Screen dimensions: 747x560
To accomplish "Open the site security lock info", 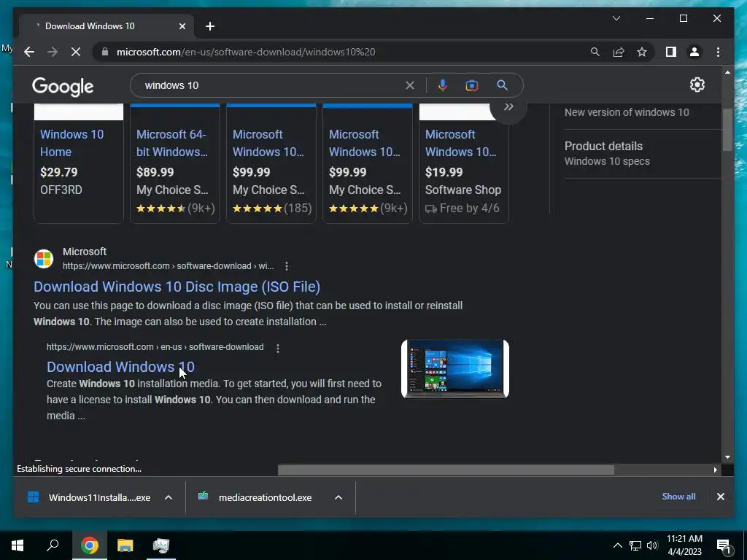I will coord(105,52).
